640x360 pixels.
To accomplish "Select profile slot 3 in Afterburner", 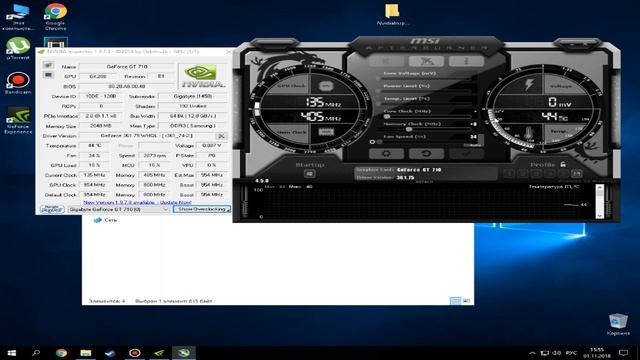I will click(536, 173).
